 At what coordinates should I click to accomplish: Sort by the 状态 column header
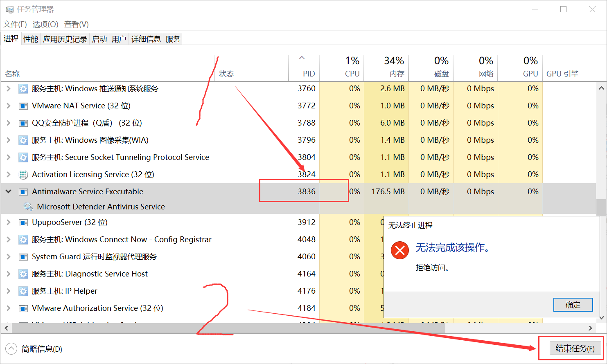click(252, 68)
